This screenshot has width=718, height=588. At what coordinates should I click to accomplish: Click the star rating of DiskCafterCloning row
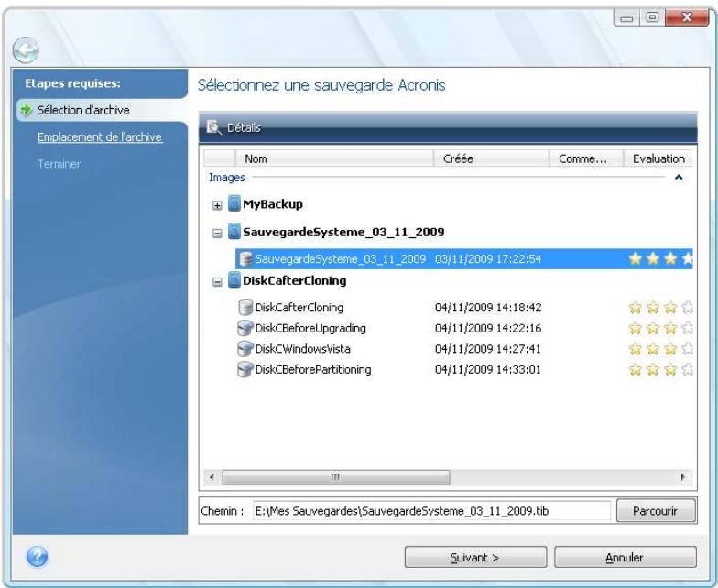[x=660, y=308]
